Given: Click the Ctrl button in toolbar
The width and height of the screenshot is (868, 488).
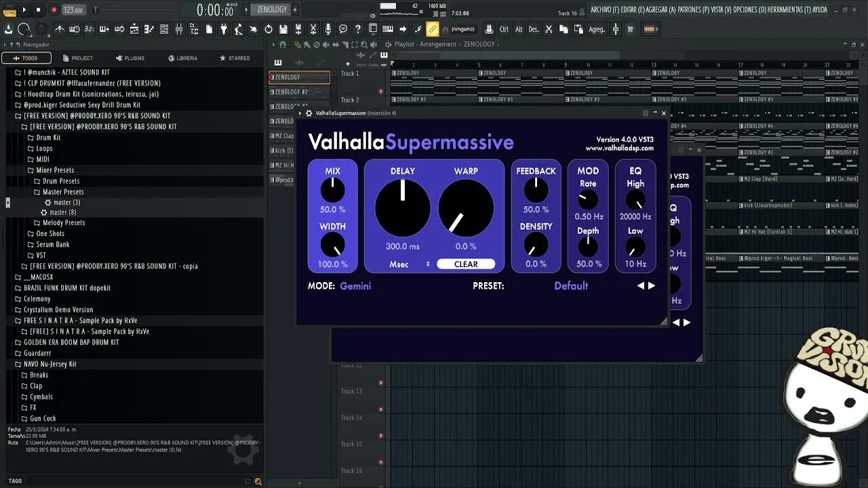Looking at the screenshot, I should [504, 29].
